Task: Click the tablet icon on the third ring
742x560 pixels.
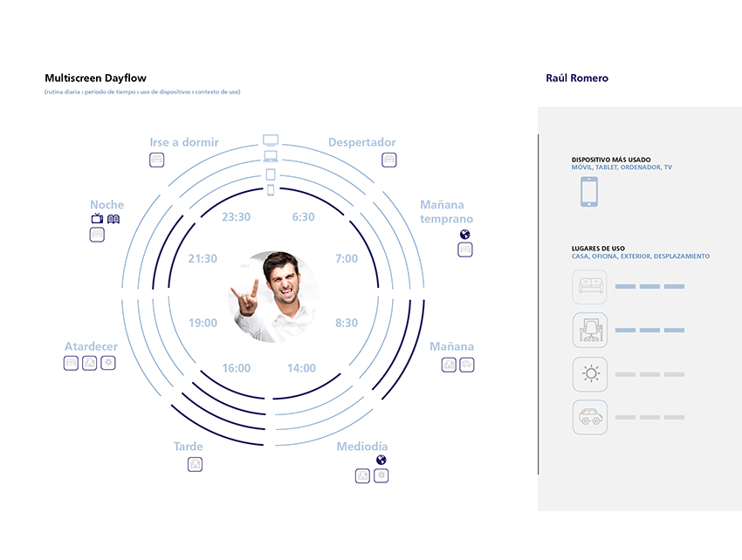Action: 271,174
